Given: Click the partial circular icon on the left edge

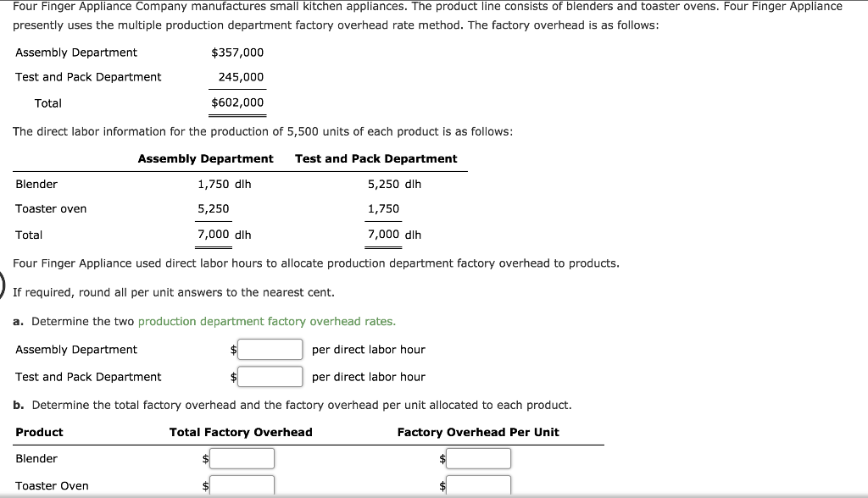Looking at the screenshot, I should (3, 286).
